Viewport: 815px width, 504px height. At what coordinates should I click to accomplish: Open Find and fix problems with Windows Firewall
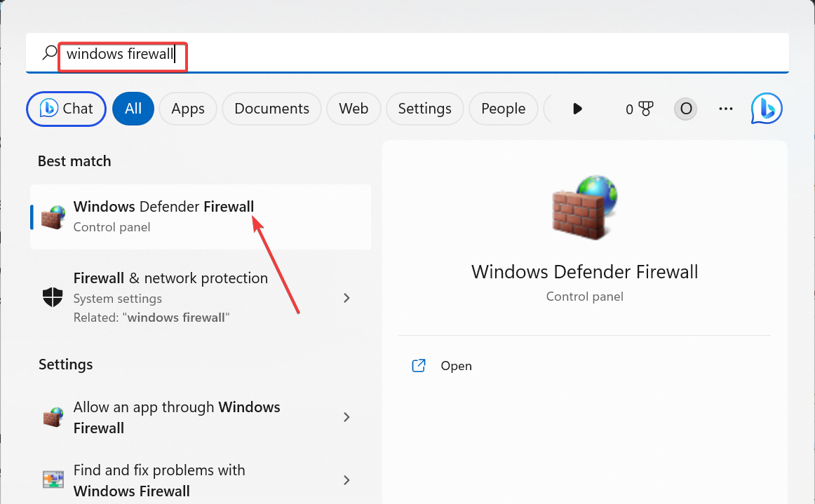click(201, 480)
